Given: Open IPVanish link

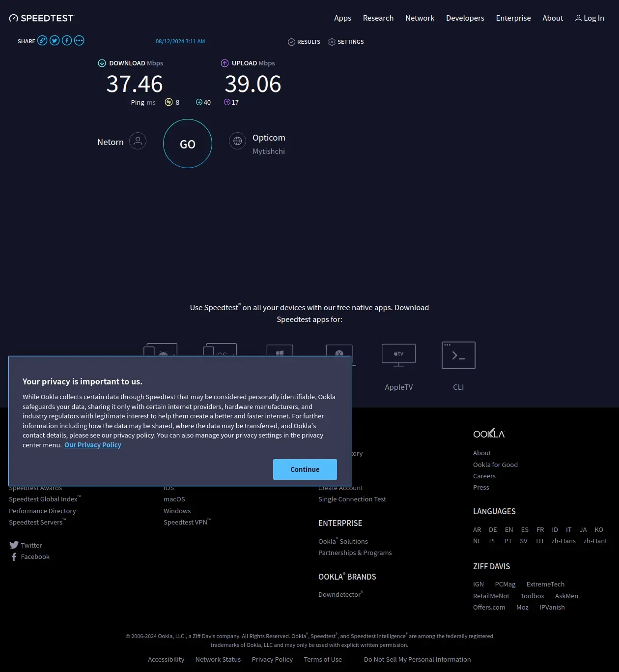Looking at the screenshot, I should pos(552,607).
